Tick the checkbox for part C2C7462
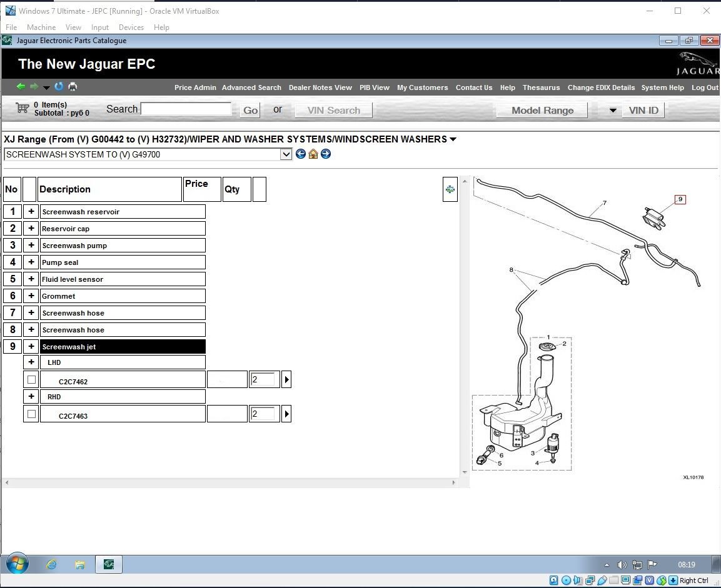721x588 pixels. coord(31,379)
